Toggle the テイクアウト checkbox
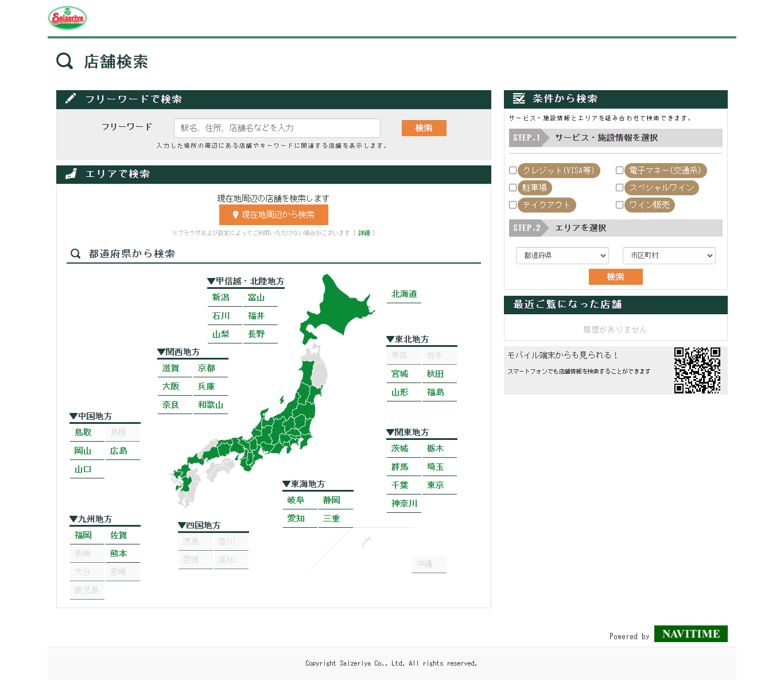Image resolution: width=784 pixels, height=680 pixels. click(x=513, y=205)
